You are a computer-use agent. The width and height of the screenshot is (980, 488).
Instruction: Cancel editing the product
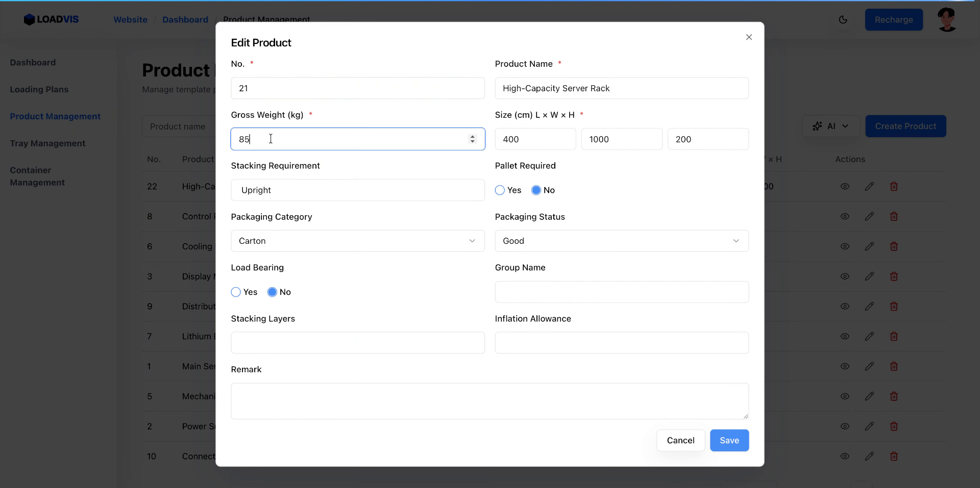pos(680,440)
